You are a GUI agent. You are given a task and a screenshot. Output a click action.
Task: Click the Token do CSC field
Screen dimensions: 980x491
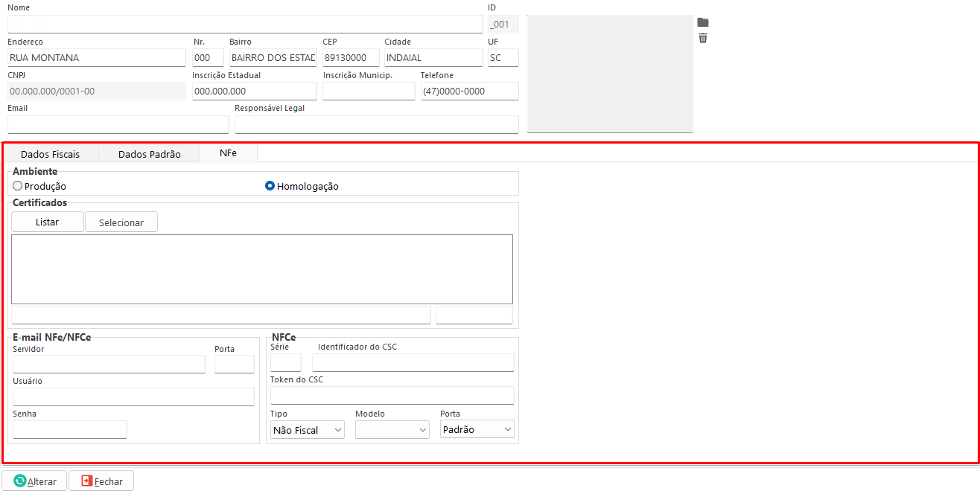392,395
